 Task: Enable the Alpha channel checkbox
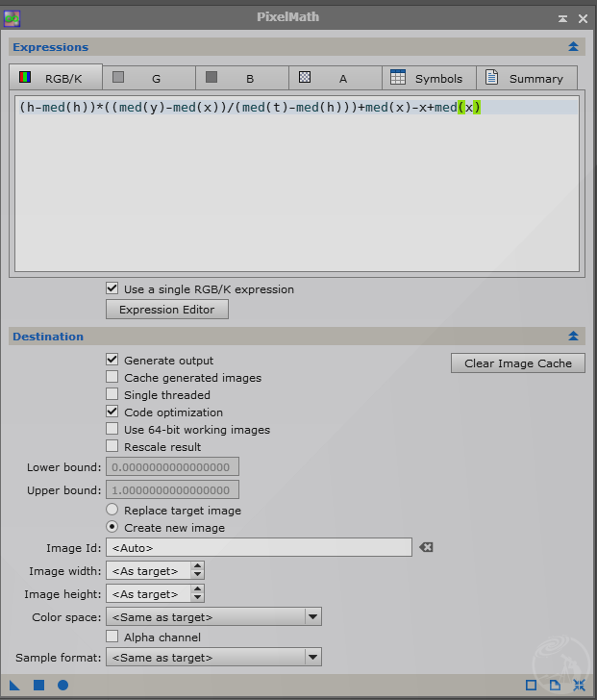[112, 637]
